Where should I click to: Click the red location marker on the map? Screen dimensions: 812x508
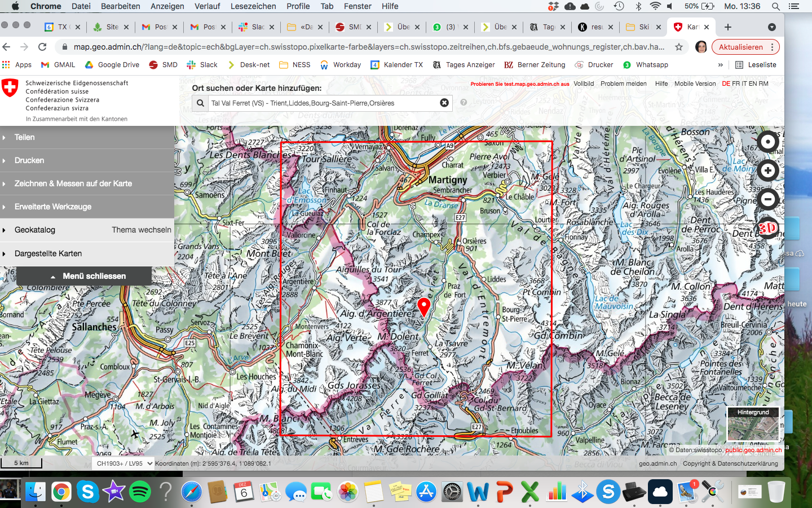(x=423, y=306)
